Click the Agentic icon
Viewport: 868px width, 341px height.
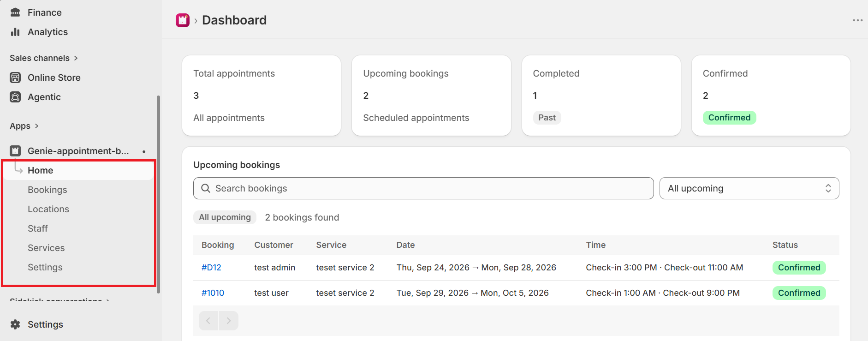click(15, 97)
